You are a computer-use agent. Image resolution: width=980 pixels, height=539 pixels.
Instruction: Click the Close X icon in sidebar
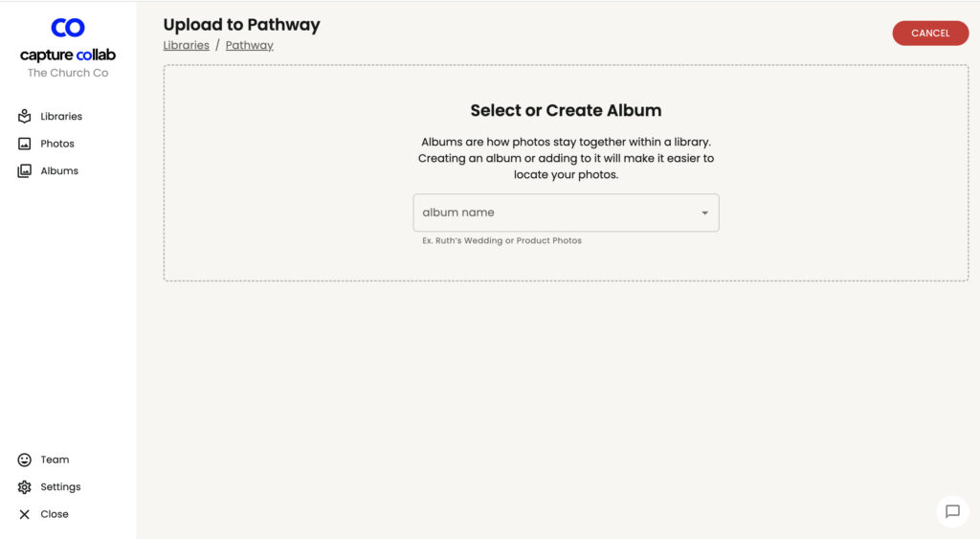click(x=24, y=514)
